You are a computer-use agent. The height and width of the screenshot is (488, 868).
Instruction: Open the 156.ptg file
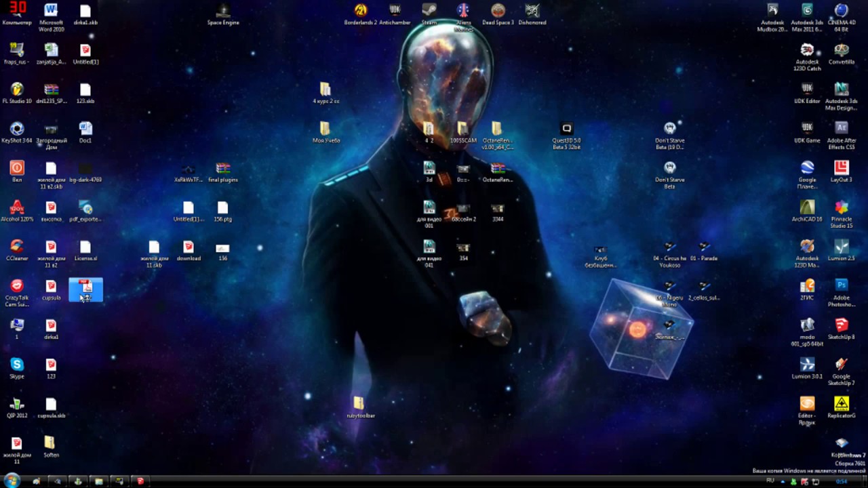click(223, 210)
